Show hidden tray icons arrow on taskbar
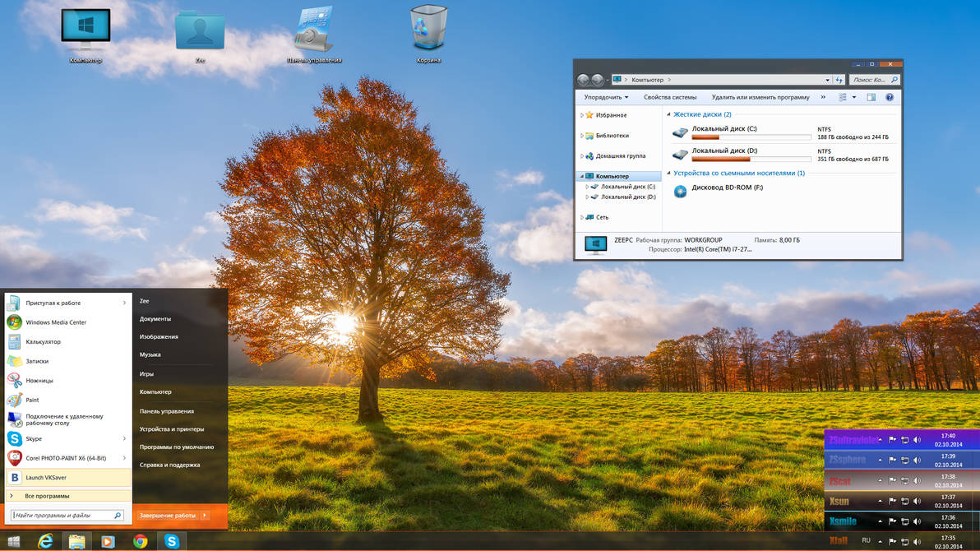Screen dimensions: 980x551 (x=880, y=542)
